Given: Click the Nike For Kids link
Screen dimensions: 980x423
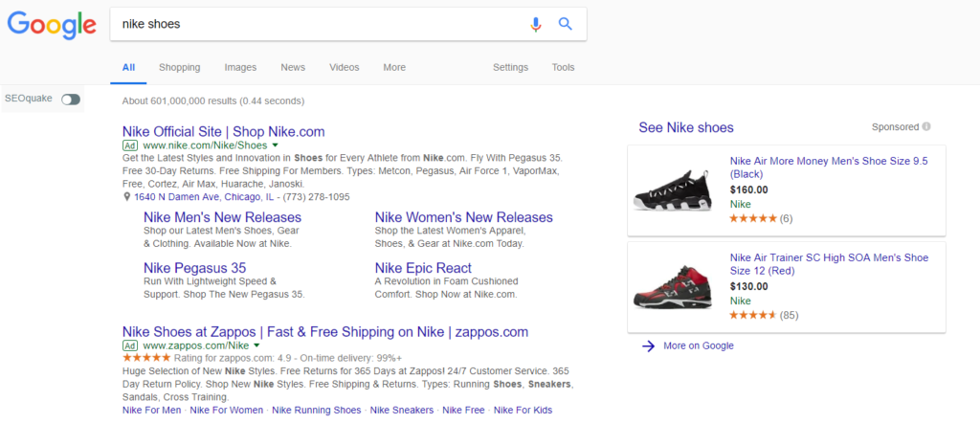Looking at the screenshot, I should (523, 411).
